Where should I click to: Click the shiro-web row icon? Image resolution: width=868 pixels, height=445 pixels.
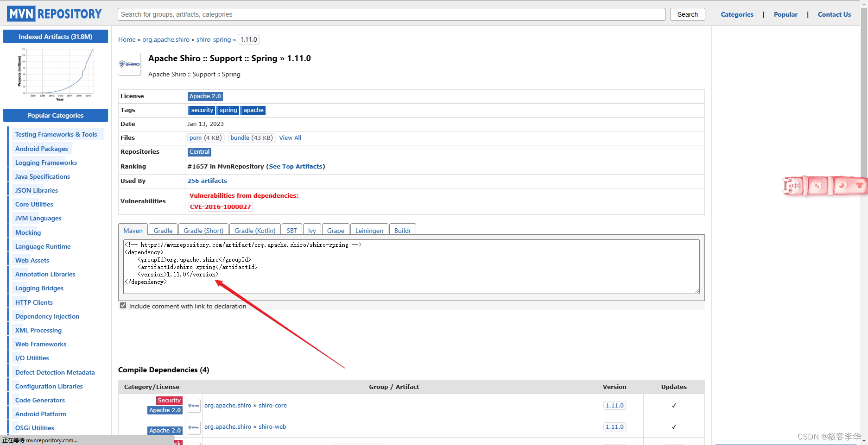click(194, 427)
